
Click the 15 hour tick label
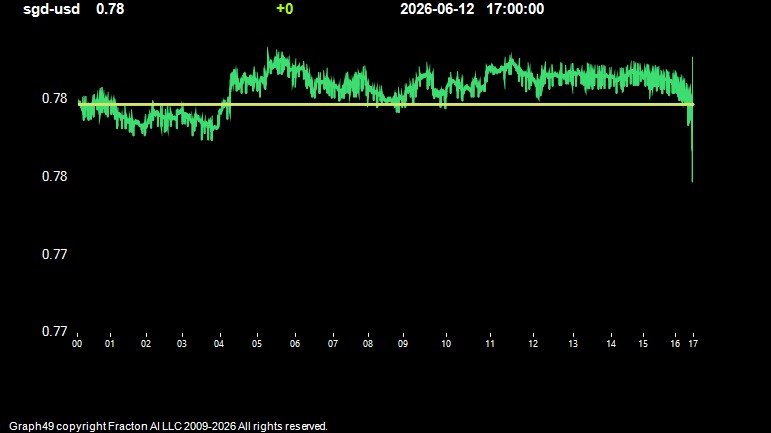[643, 344]
